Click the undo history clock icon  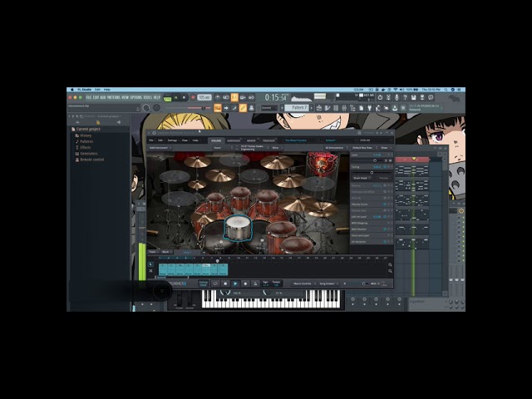point(380,97)
